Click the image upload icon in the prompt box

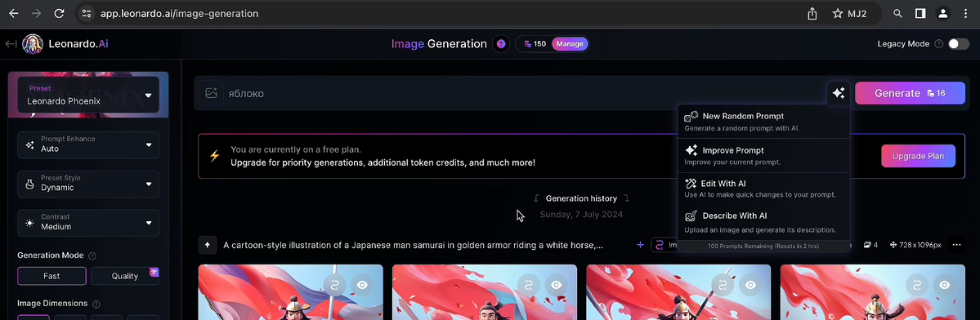pyautogui.click(x=211, y=93)
